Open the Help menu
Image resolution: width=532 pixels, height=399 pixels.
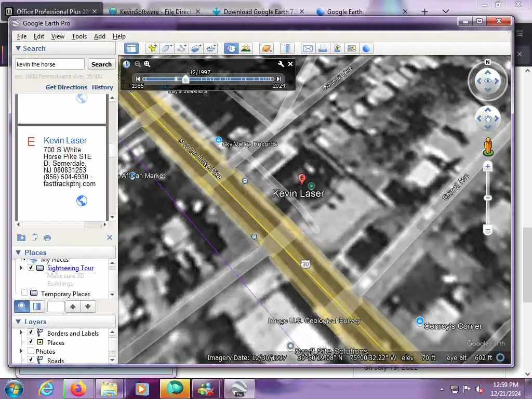(119, 36)
